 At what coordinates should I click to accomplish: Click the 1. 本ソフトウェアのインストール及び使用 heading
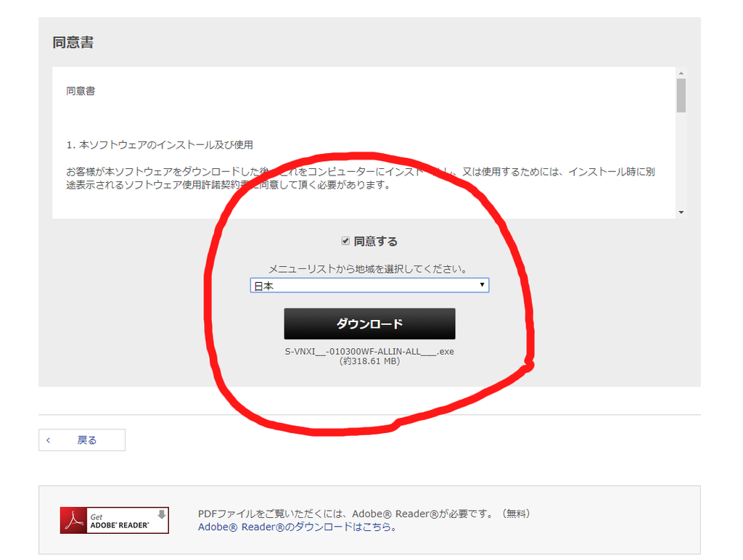[160, 145]
